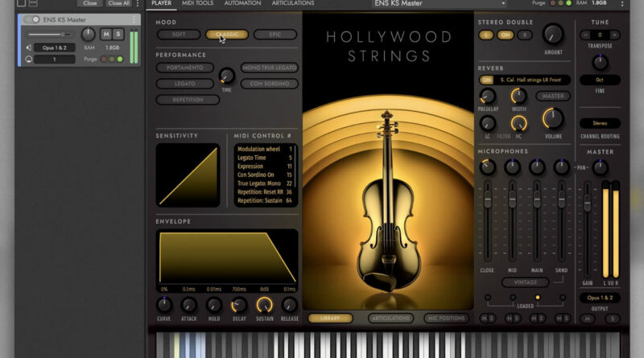Solo the ENS KS Master instrument
The image size is (644, 358).
118,34
